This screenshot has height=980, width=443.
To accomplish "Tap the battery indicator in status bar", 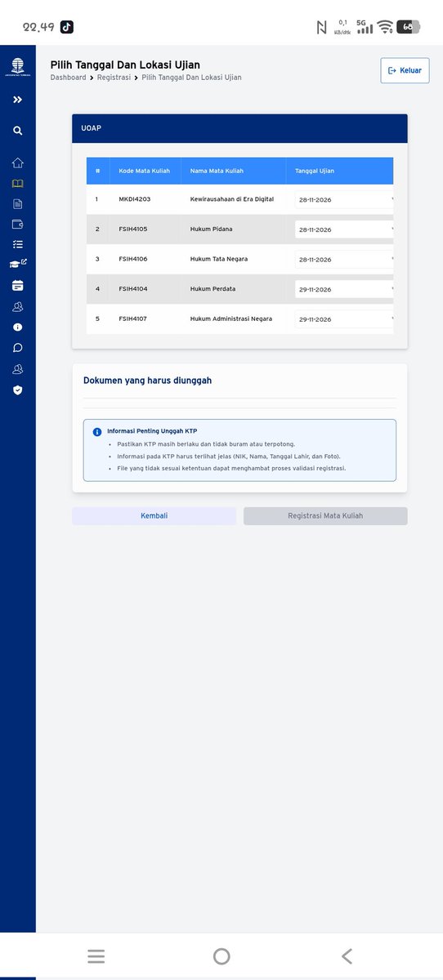I will click(408, 27).
